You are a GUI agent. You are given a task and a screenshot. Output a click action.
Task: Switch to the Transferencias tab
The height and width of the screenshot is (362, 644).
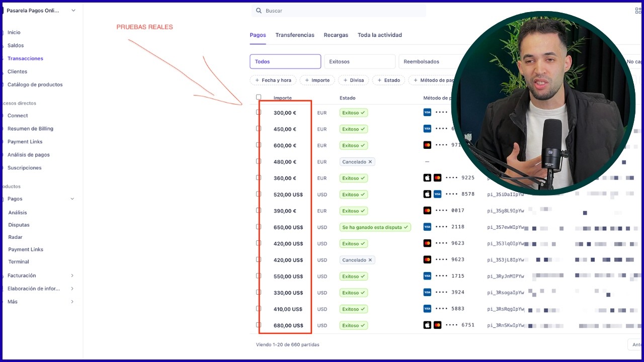coord(295,35)
